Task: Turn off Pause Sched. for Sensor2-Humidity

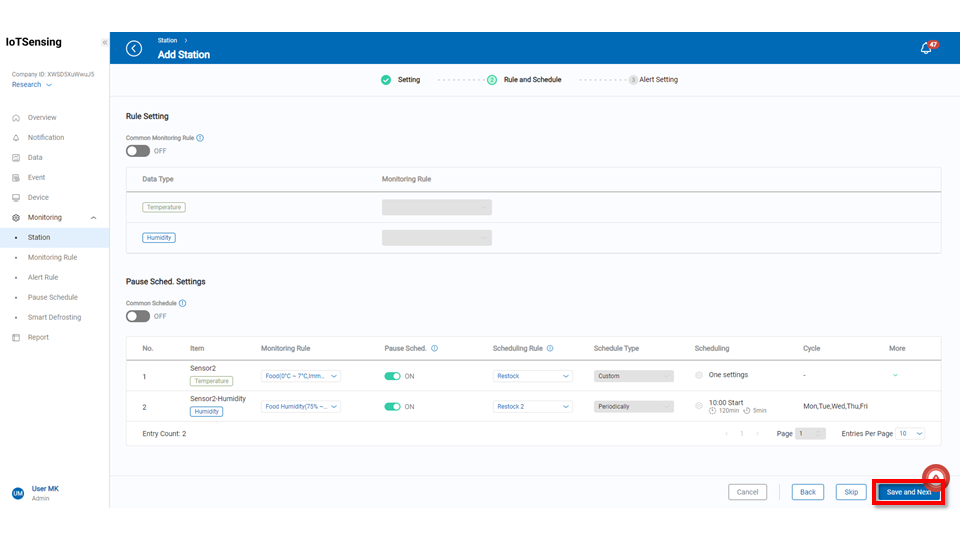Action: point(392,407)
